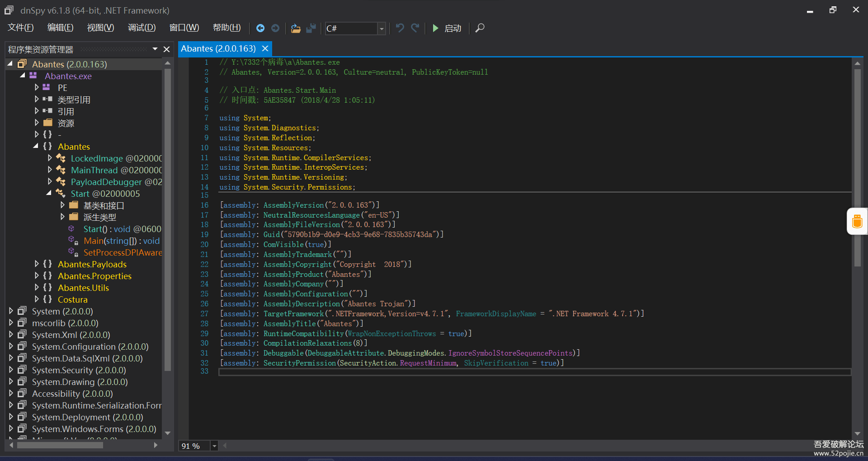Expand the PE node in tree
This screenshot has height=461, width=868.
pyautogui.click(x=37, y=87)
